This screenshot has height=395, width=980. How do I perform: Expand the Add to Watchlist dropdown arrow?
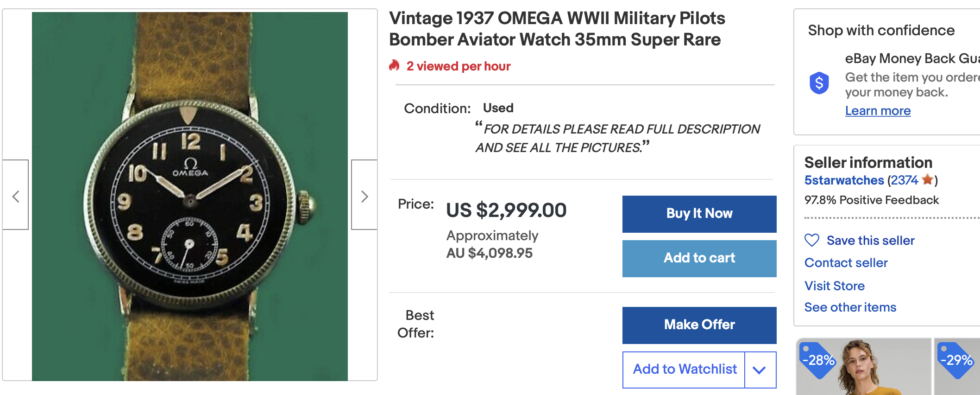point(759,370)
